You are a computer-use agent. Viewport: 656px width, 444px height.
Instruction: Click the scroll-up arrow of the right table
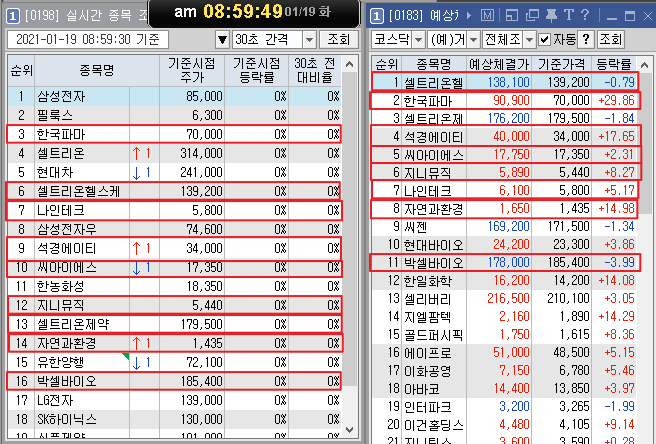pyautogui.click(x=644, y=65)
